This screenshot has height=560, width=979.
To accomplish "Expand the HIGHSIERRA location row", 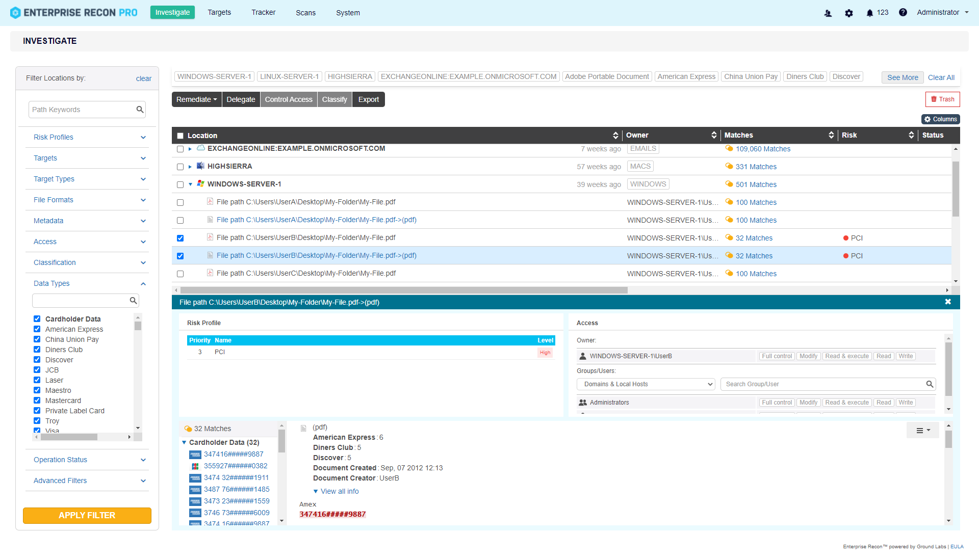I will pos(190,166).
